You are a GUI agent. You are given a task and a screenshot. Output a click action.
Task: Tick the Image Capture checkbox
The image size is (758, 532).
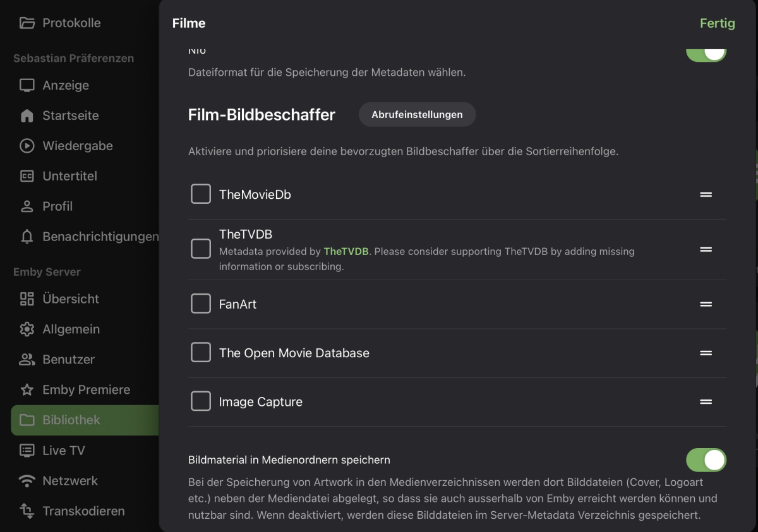coord(201,401)
